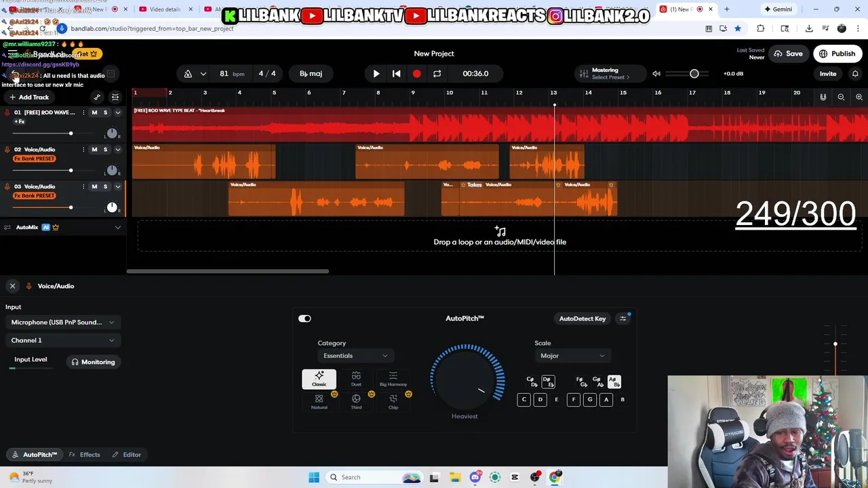Open Scale Major dropdown
This screenshot has width=868, height=488.
click(x=572, y=356)
